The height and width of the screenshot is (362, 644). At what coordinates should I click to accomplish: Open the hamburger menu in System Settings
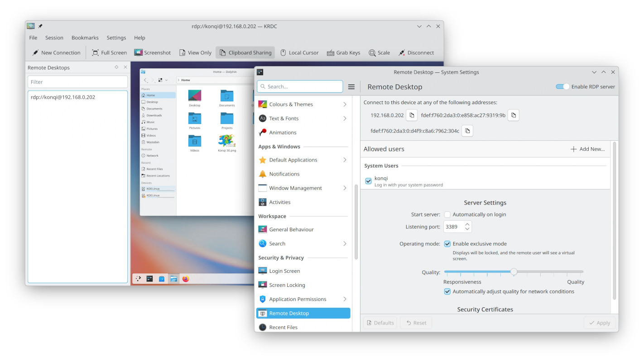(x=351, y=86)
